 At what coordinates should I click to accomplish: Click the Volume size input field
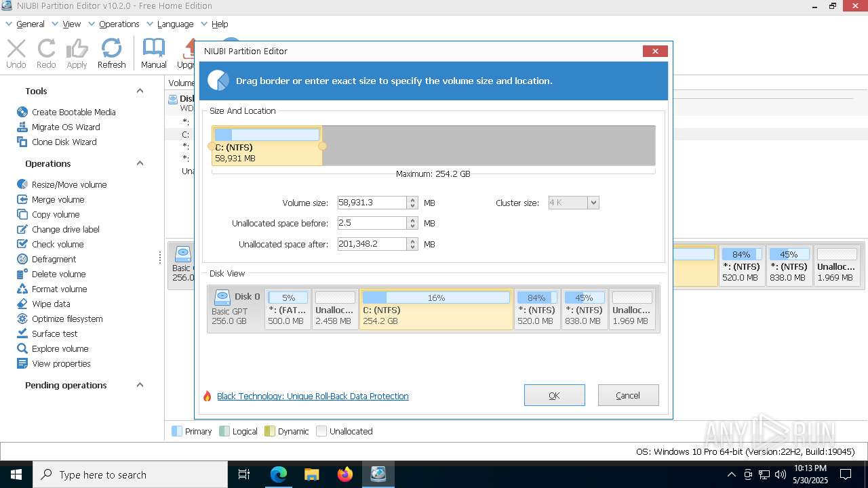point(372,203)
